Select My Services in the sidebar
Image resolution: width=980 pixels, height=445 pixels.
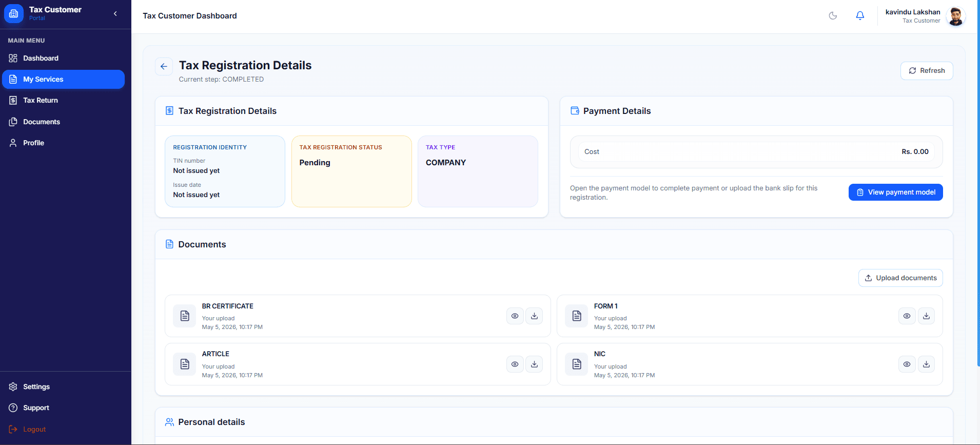pyautogui.click(x=64, y=79)
